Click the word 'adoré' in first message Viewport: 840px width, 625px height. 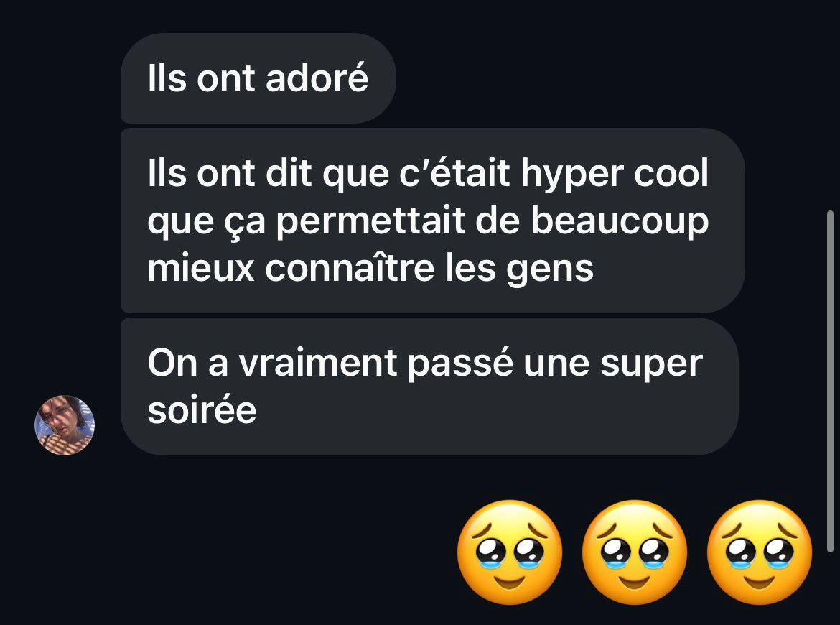(317, 78)
